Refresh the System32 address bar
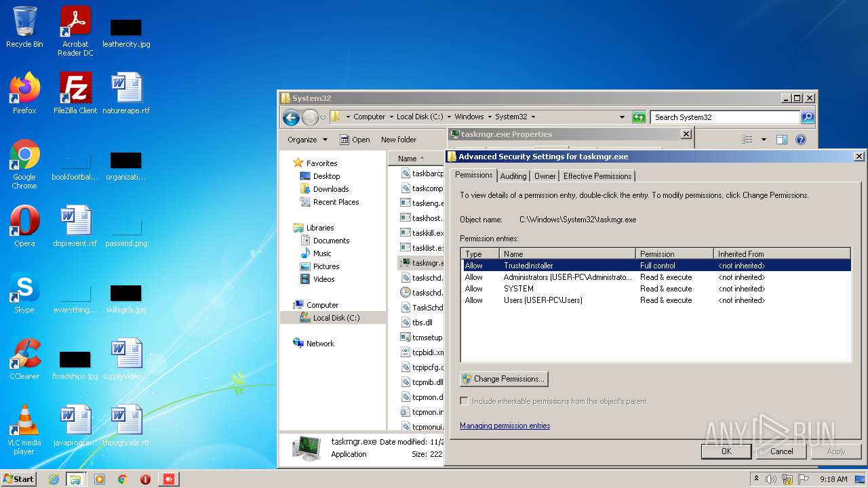The image size is (868, 488). (639, 117)
